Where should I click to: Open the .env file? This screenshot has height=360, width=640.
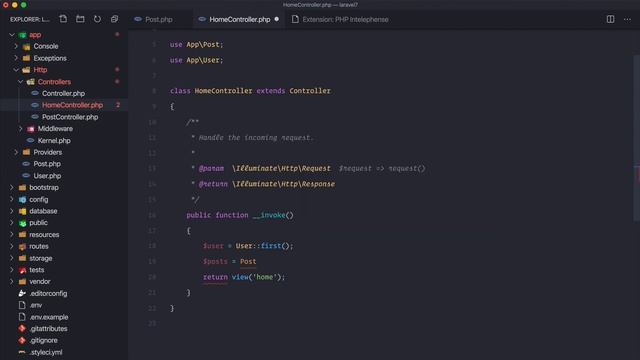point(36,305)
